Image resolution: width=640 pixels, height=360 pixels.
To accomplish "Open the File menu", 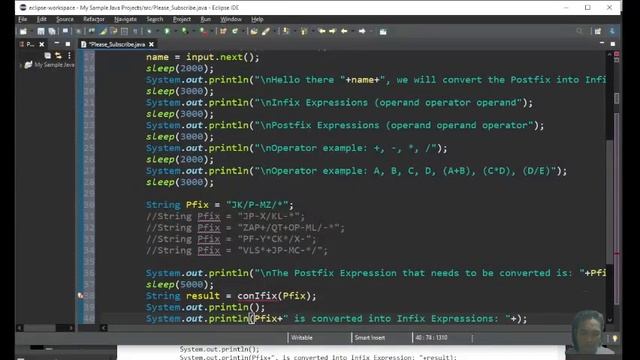I will (x=22, y=19).
